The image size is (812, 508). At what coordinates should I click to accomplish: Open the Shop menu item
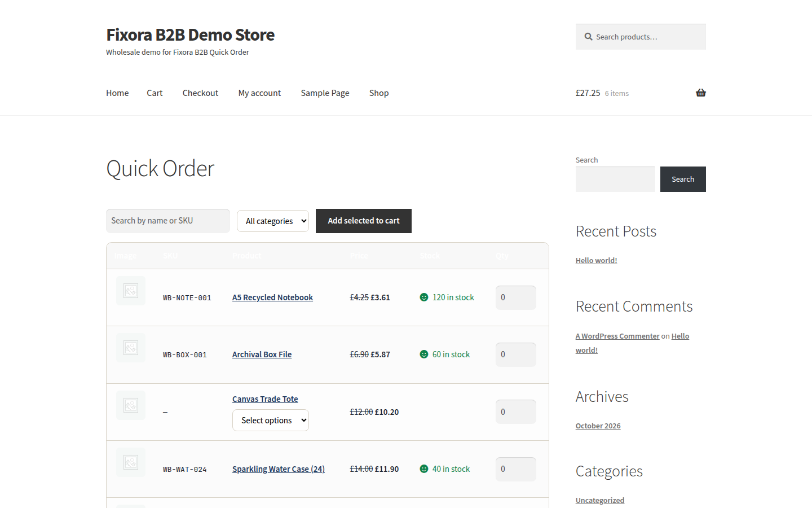point(379,93)
